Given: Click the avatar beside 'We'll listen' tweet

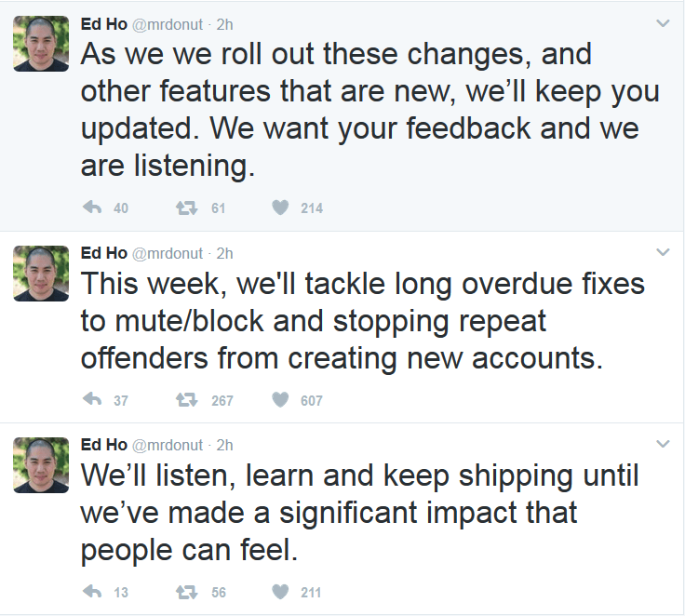Looking at the screenshot, I should [x=41, y=465].
